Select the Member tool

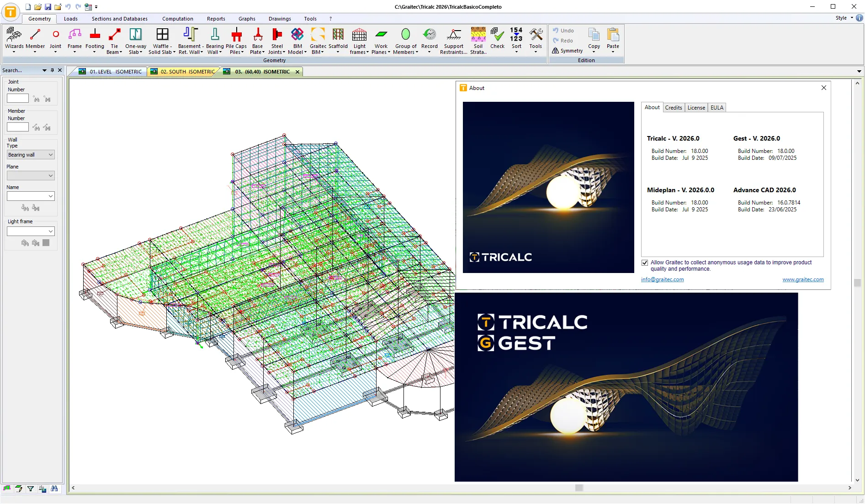coord(35,40)
